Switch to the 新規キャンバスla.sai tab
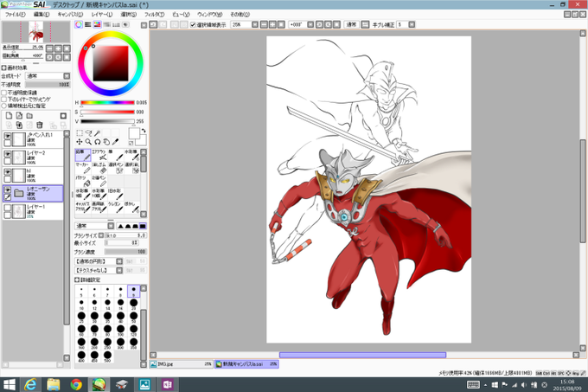The height and width of the screenshot is (392, 588). [x=246, y=363]
